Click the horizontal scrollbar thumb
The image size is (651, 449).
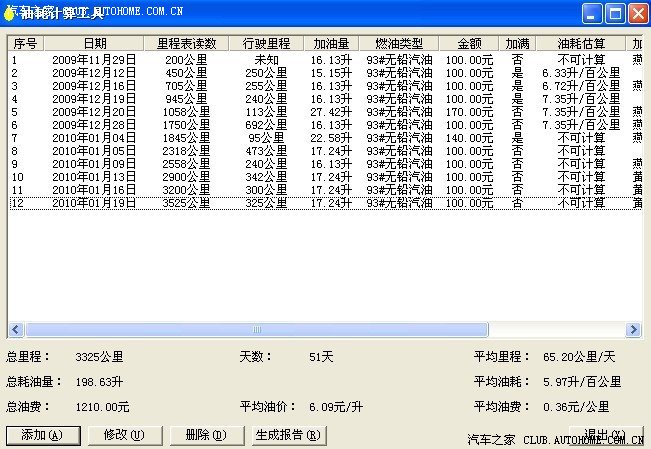pos(257,330)
